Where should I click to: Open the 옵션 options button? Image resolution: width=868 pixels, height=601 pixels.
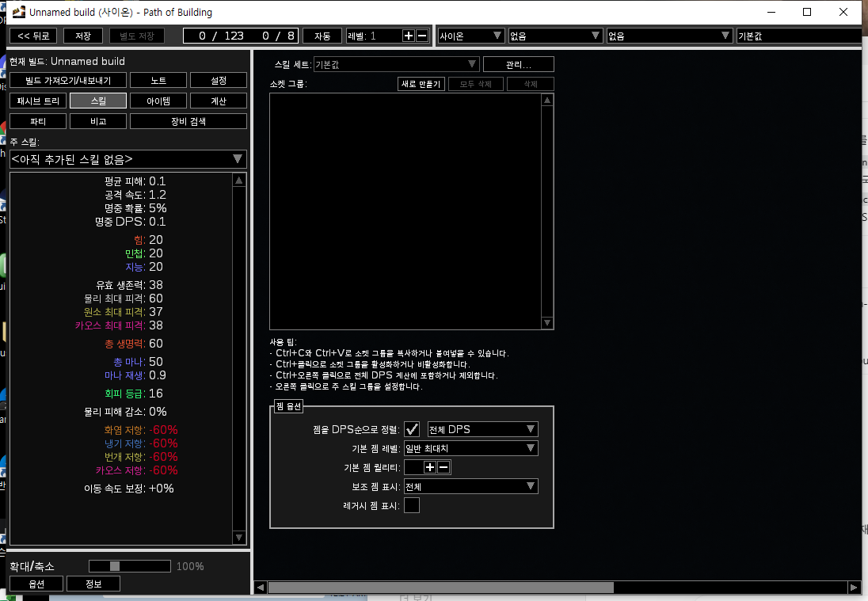(x=36, y=584)
